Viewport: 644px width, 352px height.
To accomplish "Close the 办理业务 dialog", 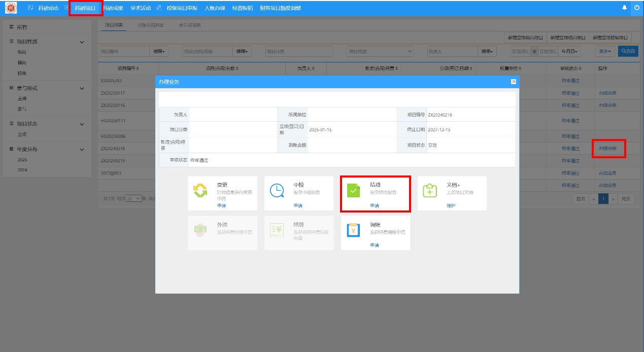I will pos(513,82).
